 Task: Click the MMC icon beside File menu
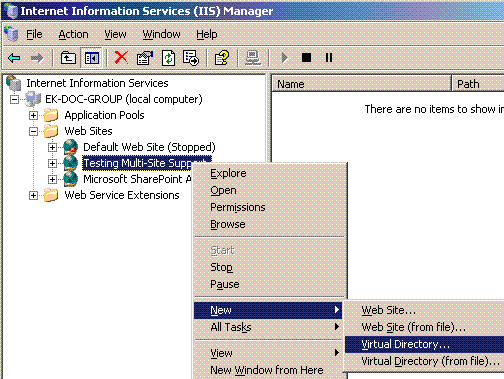[11, 34]
